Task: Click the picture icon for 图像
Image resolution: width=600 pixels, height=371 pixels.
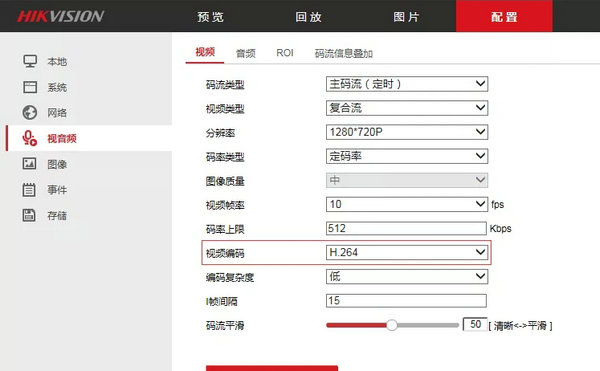Action: (30, 164)
